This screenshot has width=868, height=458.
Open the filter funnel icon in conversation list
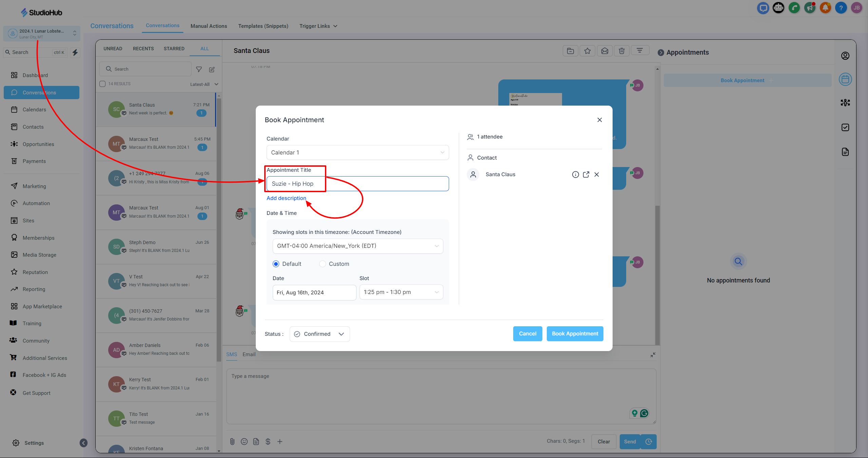coord(199,69)
